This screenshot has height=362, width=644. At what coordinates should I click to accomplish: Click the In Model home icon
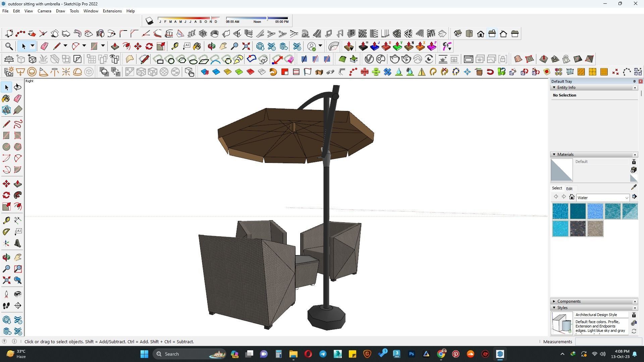[x=572, y=197]
